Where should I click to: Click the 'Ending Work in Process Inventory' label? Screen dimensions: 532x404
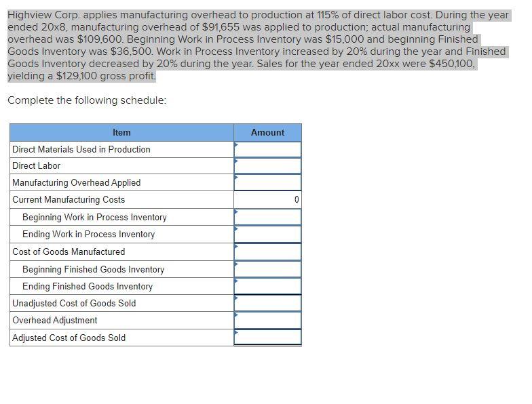(88, 235)
